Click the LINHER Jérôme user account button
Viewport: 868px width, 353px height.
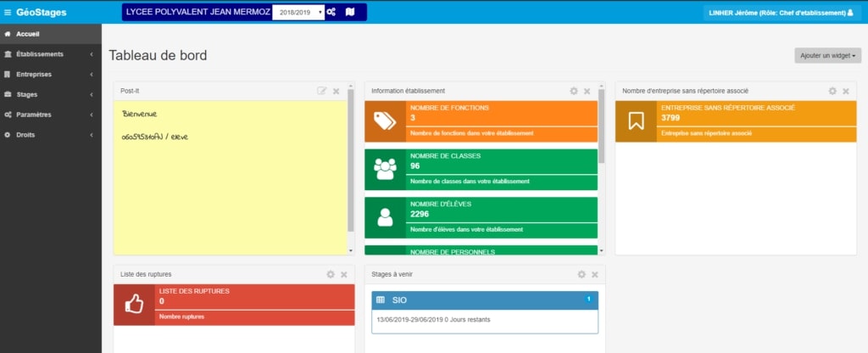click(781, 13)
